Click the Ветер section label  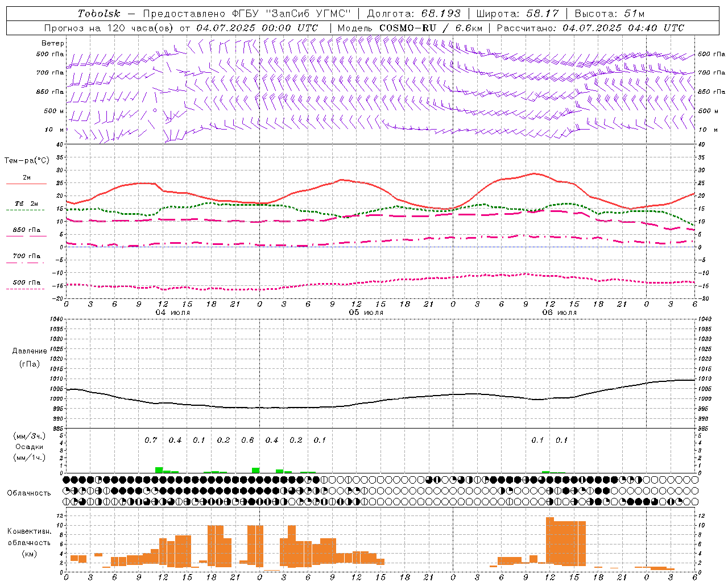tap(53, 43)
